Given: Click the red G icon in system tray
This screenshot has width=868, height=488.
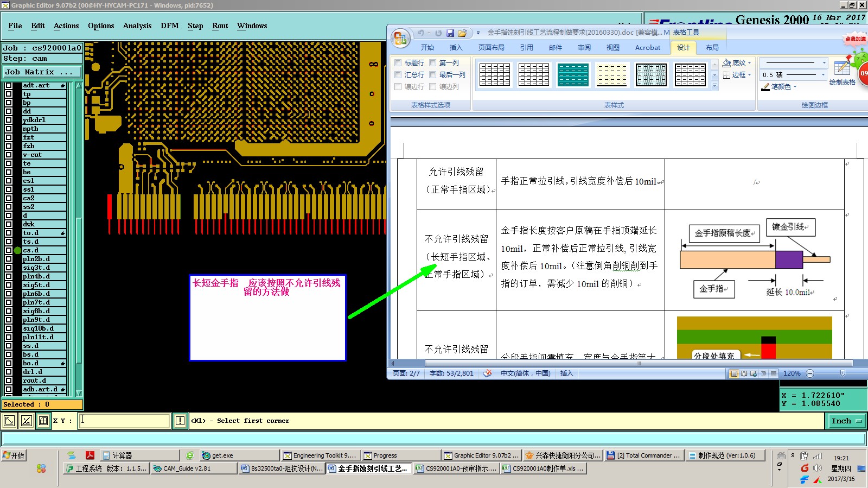Looking at the screenshot, I should (805, 468).
